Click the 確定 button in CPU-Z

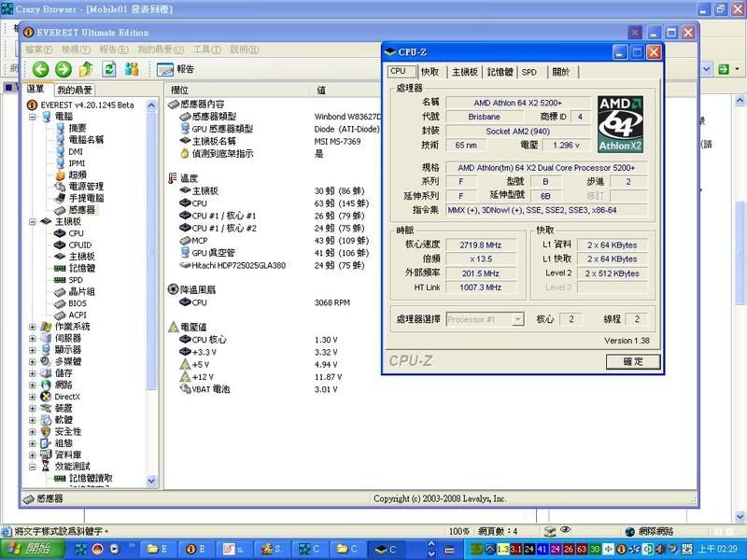coord(633,361)
